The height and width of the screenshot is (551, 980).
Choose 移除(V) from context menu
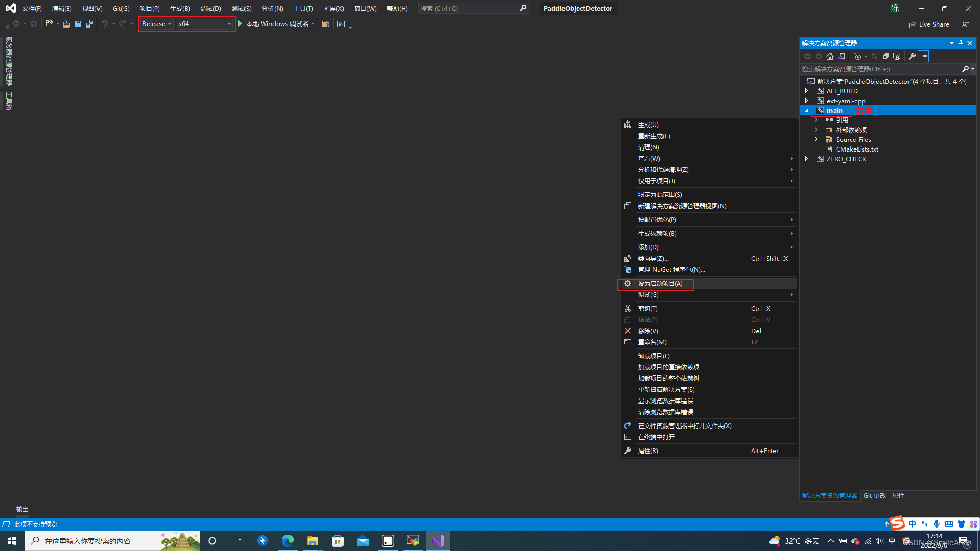tap(709, 331)
